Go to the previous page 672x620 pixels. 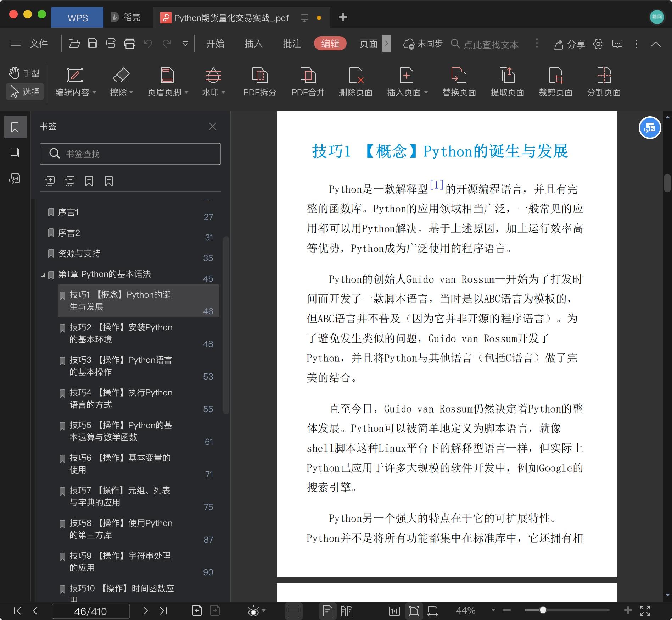[35, 611]
